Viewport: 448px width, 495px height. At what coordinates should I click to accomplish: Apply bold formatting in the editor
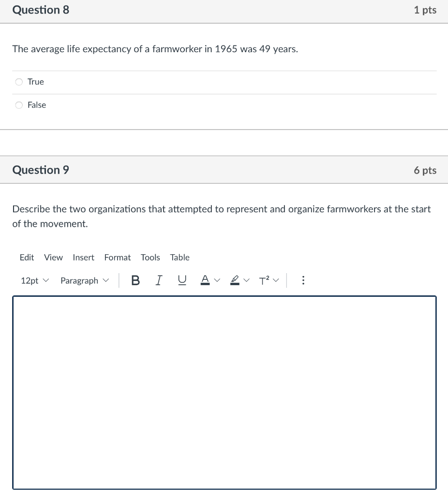pyautogui.click(x=135, y=280)
